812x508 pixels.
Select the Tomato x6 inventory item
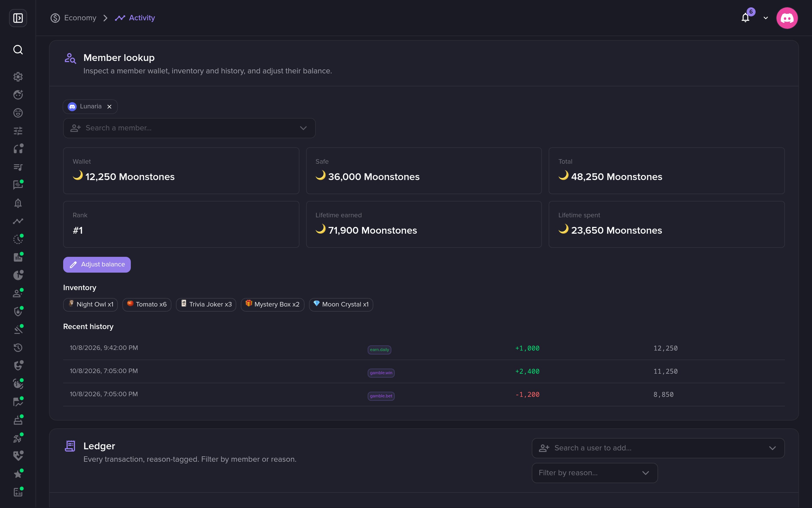coord(147,305)
